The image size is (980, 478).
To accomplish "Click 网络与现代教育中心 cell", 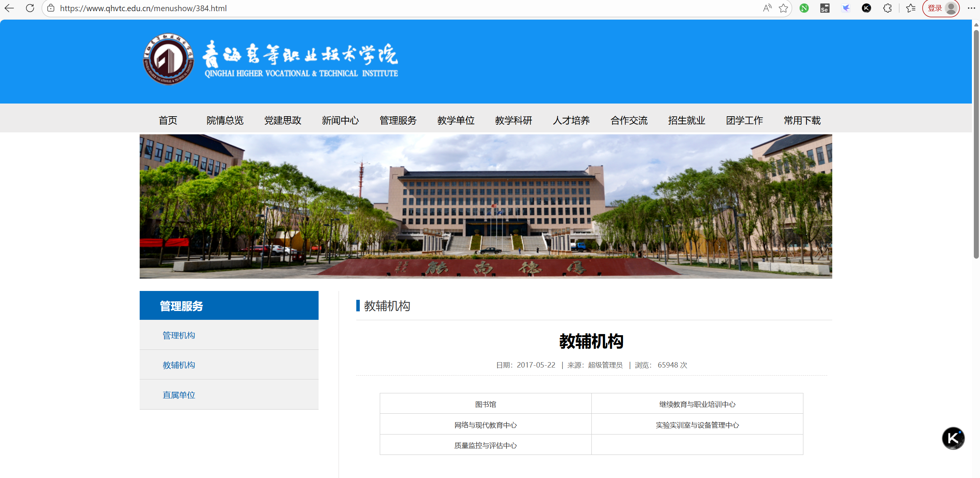I will tap(486, 425).
